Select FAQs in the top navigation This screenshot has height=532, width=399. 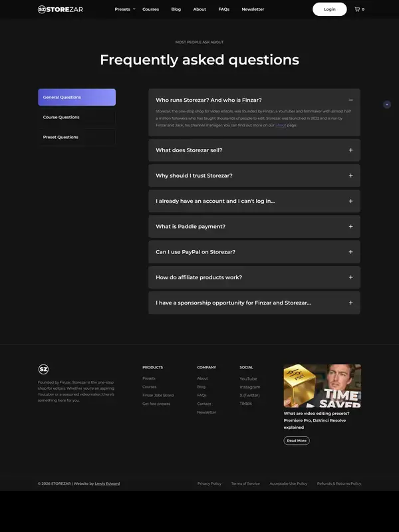coord(224,9)
